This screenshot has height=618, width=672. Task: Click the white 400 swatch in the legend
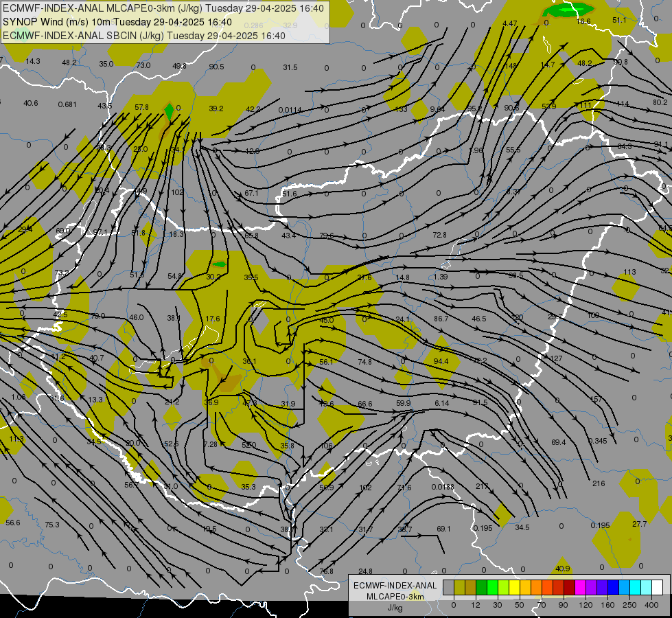[657, 588]
